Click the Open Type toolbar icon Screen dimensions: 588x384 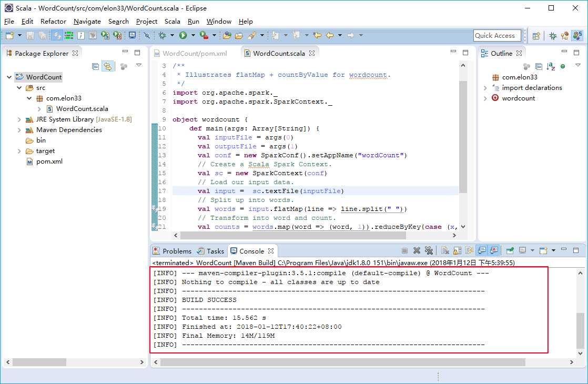click(227, 35)
